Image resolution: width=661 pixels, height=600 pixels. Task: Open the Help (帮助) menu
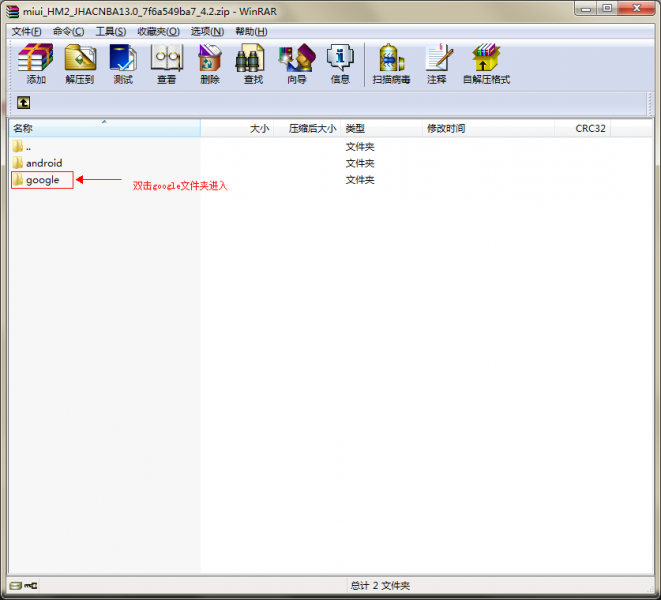(x=251, y=32)
